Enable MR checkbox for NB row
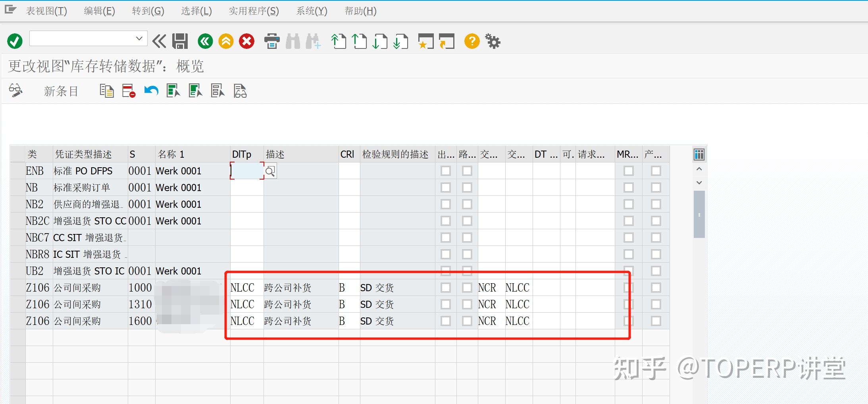Viewport: 868px width, 404px height. (x=627, y=187)
